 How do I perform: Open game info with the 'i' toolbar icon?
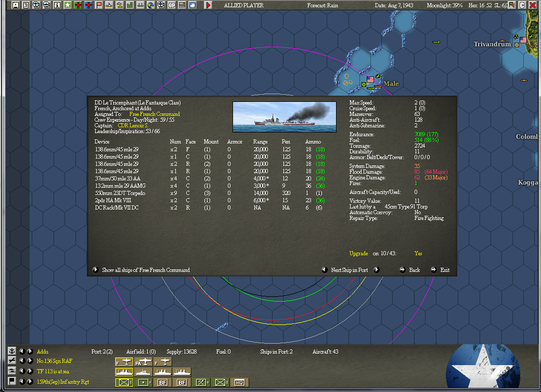57,5
